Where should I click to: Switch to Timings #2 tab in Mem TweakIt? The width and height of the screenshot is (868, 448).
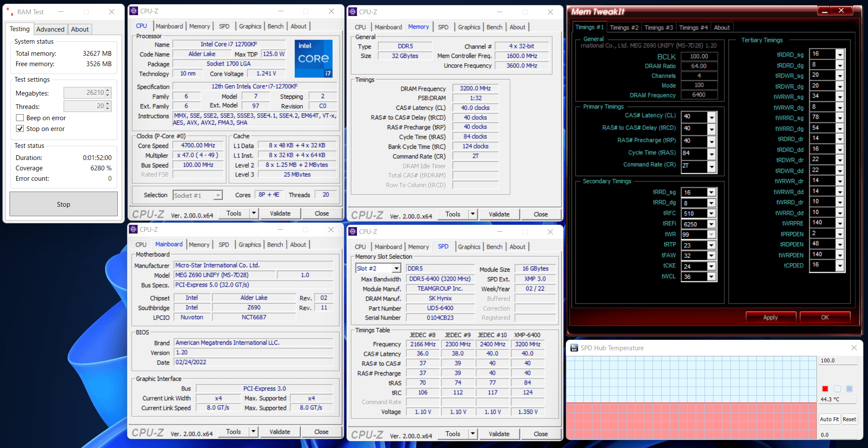point(624,28)
